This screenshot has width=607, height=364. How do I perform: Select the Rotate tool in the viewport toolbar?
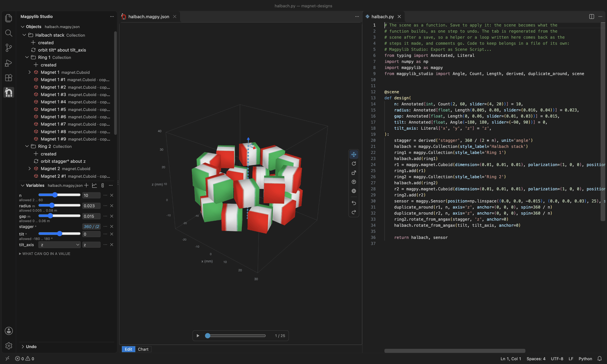click(x=354, y=164)
